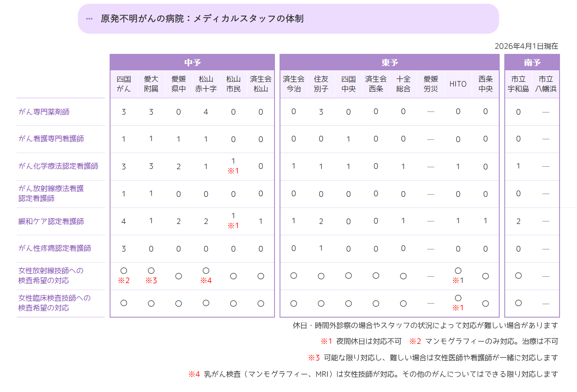This screenshot has height=392, width=577.
Task: Click footnote ※4 乳がん検査…
Action: (x=373, y=374)
